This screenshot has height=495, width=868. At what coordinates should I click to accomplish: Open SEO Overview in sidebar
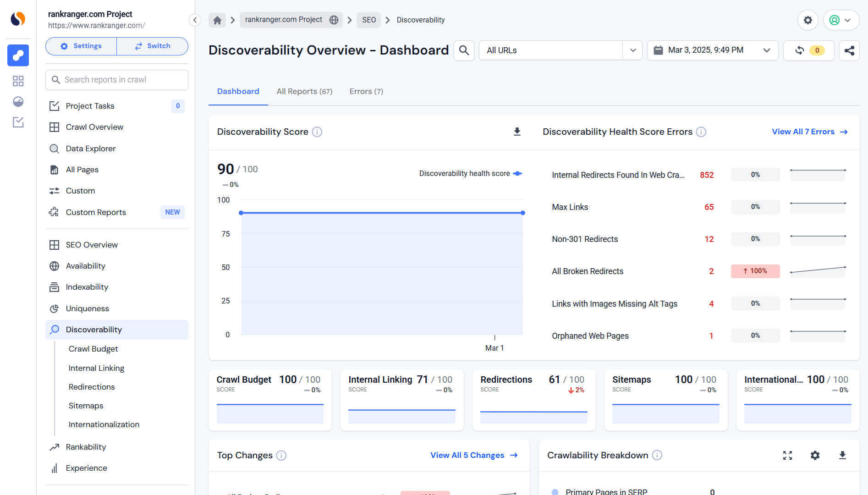point(117,245)
